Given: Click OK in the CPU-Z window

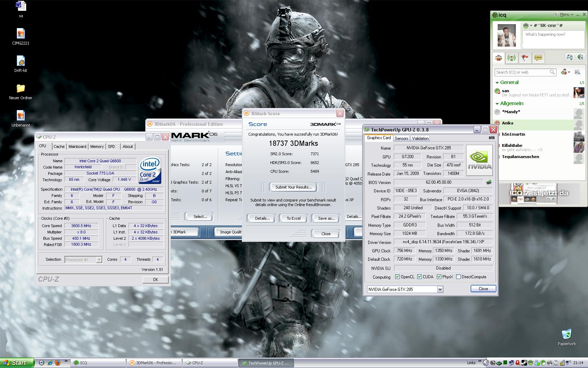Looking at the screenshot, I should [x=155, y=280].
